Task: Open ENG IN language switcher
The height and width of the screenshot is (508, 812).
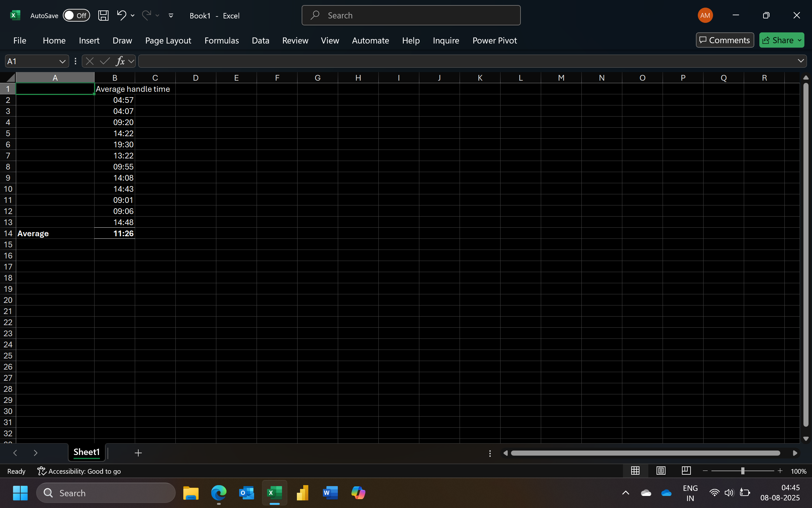Action: tap(690, 493)
